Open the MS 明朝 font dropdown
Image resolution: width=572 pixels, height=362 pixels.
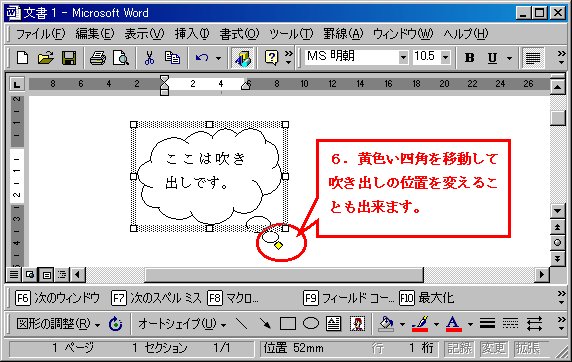coord(403,57)
